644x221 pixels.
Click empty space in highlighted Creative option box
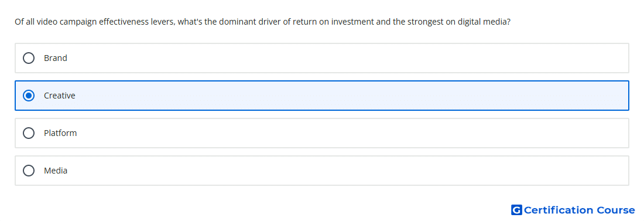(x=349, y=96)
